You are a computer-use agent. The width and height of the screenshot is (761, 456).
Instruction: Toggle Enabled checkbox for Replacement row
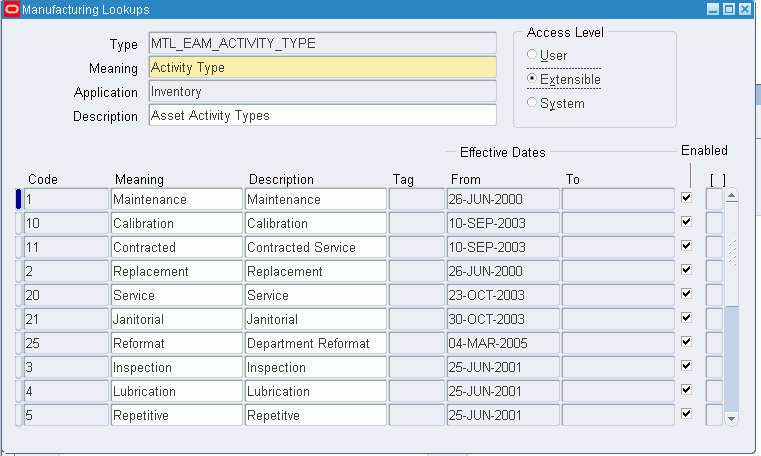pyautogui.click(x=686, y=270)
